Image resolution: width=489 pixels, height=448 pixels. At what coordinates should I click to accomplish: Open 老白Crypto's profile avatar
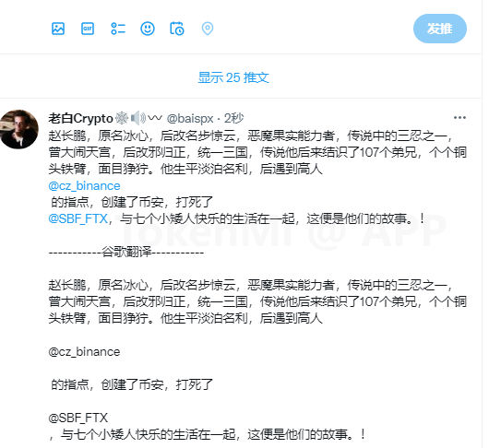(19, 129)
